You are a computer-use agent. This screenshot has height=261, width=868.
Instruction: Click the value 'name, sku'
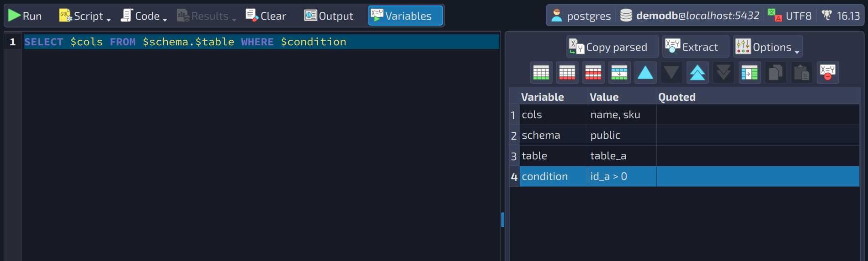click(622, 114)
